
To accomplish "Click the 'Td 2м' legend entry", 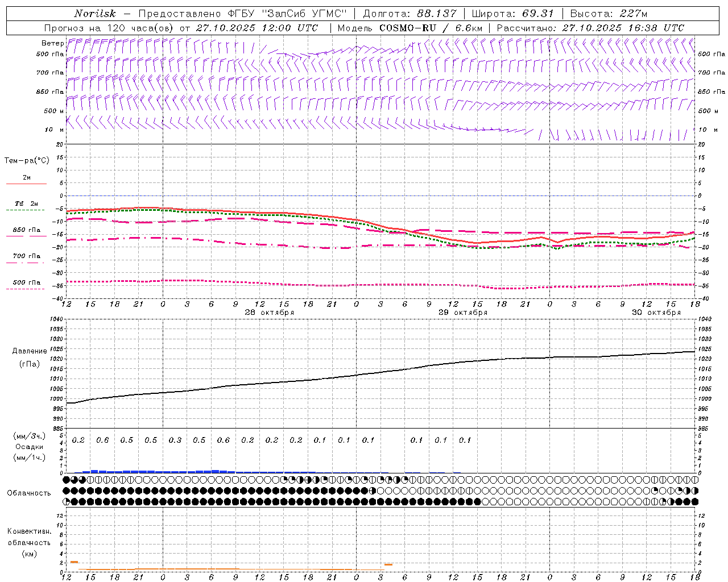I will (x=27, y=203).
